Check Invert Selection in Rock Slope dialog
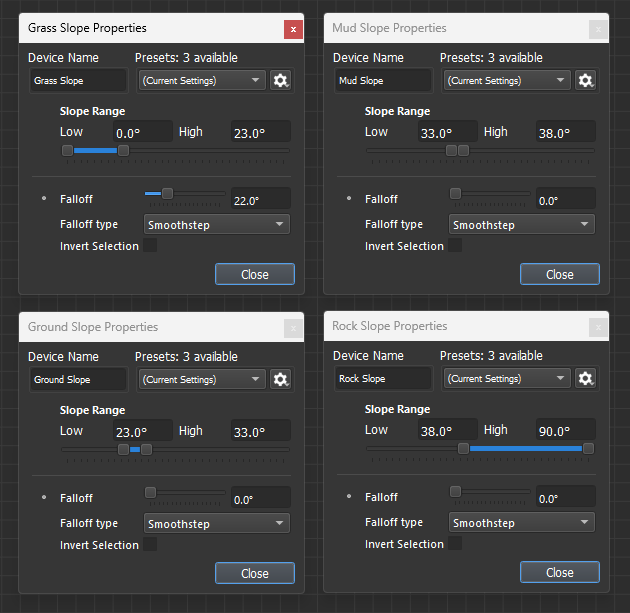630x613 pixels. coord(455,544)
